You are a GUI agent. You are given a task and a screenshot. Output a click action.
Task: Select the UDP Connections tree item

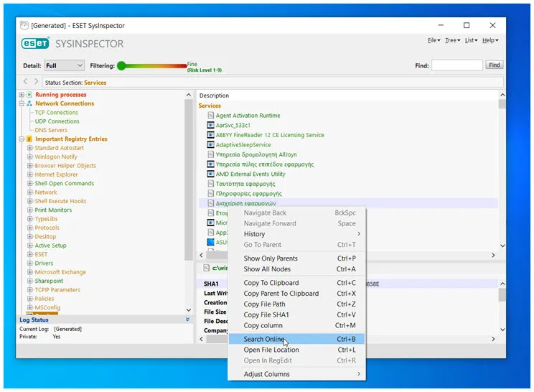(57, 121)
